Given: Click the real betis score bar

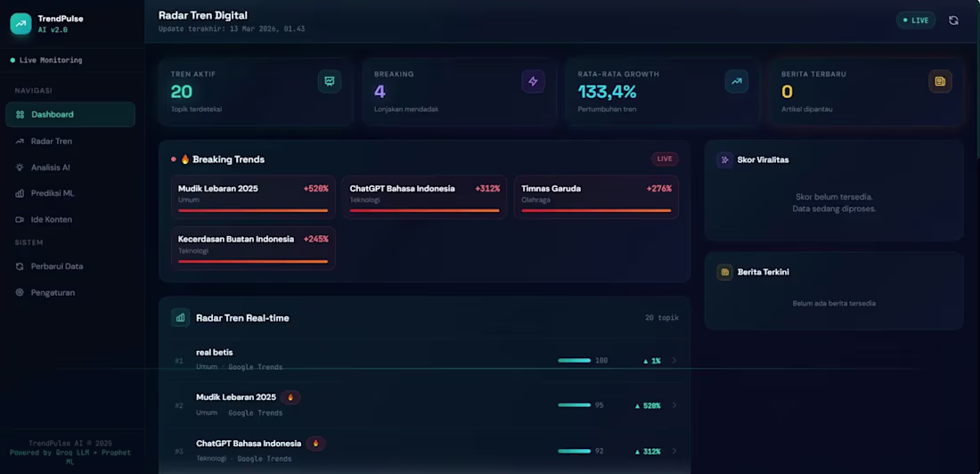Looking at the screenshot, I should point(575,360).
